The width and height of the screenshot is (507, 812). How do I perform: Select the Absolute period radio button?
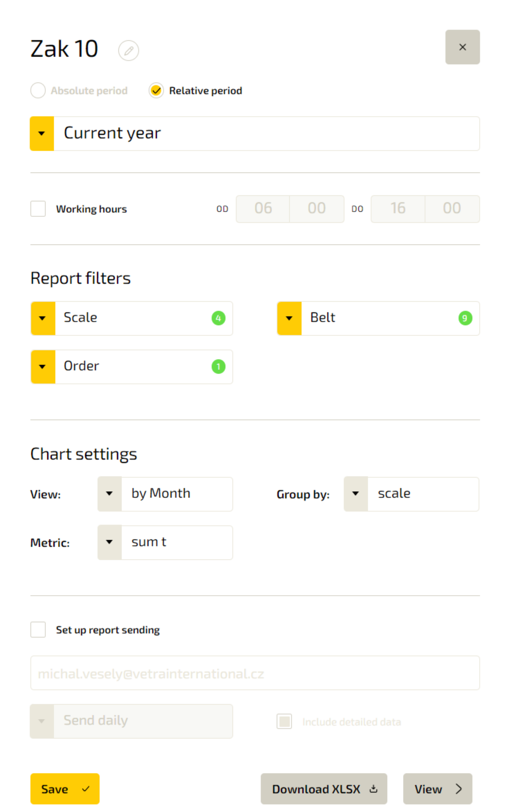point(38,91)
